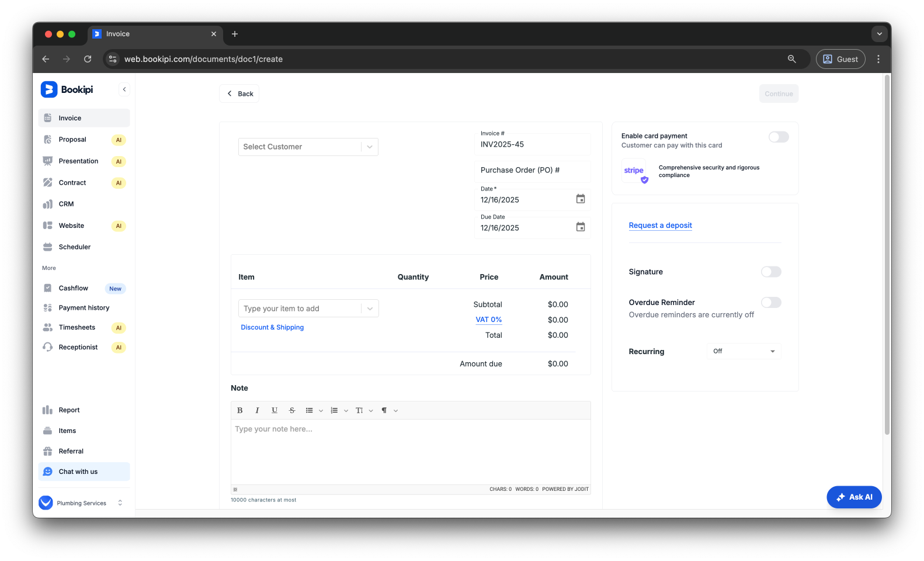
Task: Select the Invoice browser tab
Action: (155, 34)
